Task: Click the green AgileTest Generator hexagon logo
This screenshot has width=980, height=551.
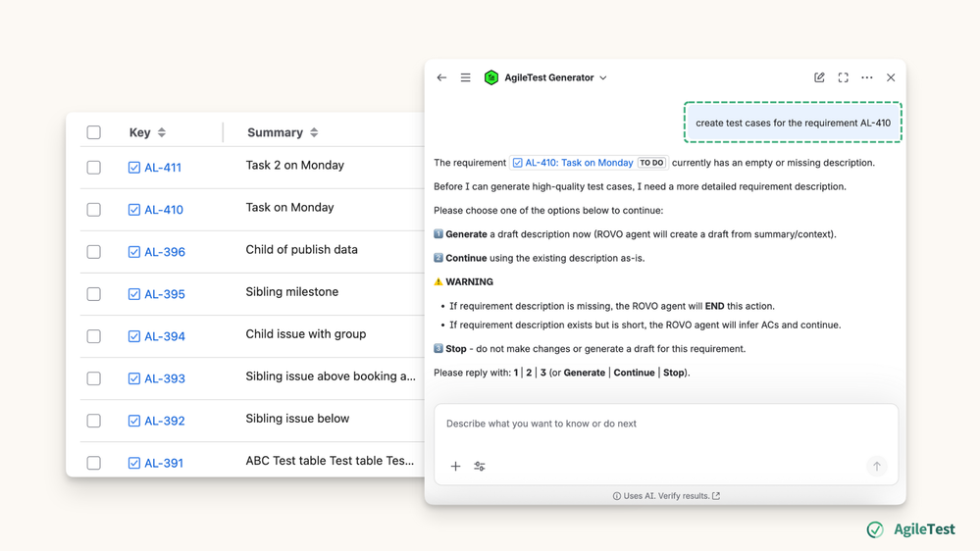Action: (x=491, y=77)
